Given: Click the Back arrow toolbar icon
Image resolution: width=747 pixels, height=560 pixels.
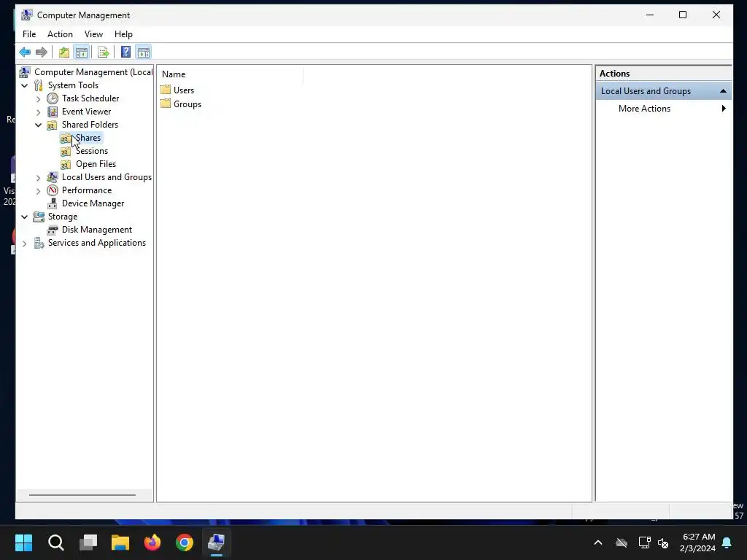Looking at the screenshot, I should [x=25, y=52].
